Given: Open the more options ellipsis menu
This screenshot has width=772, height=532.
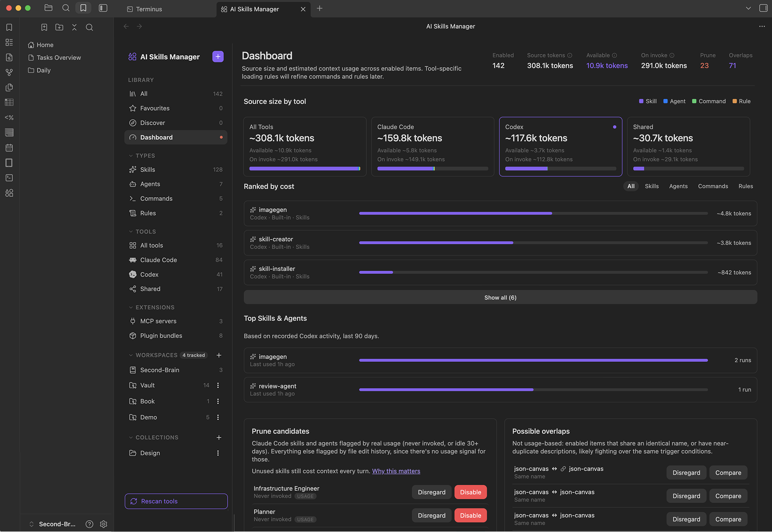Looking at the screenshot, I should click(762, 26).
